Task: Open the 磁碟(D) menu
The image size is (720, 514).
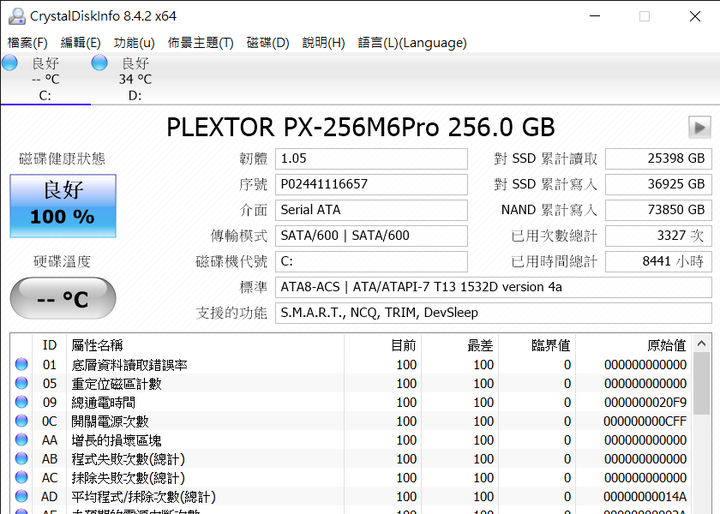Action: pyautogui.click(x=268, y=43)
